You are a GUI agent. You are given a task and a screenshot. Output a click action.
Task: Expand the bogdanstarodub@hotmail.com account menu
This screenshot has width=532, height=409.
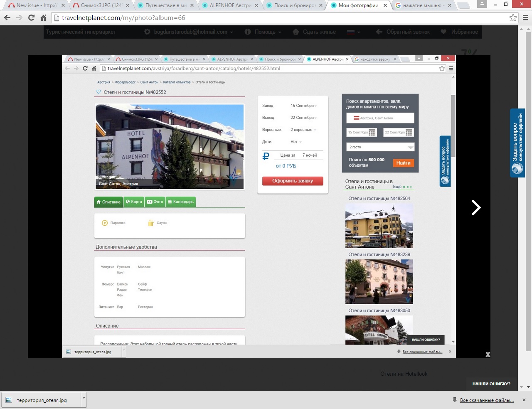190,32
